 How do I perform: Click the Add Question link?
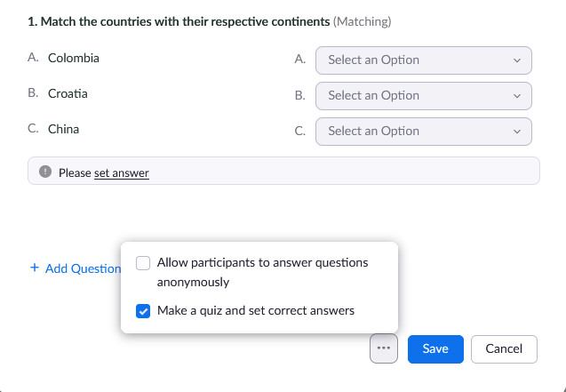click(83, 268)
